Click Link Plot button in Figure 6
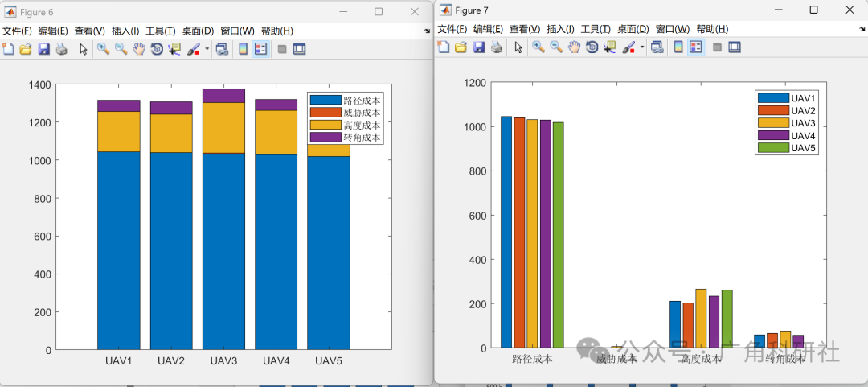This screenshot has height=387, width=868. click(x=222, y=49)
